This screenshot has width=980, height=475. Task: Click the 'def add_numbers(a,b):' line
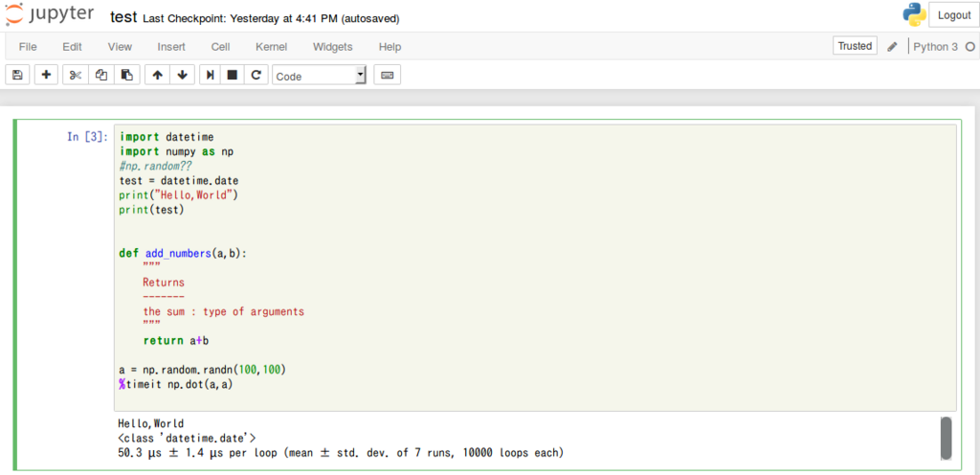point(183,254)
